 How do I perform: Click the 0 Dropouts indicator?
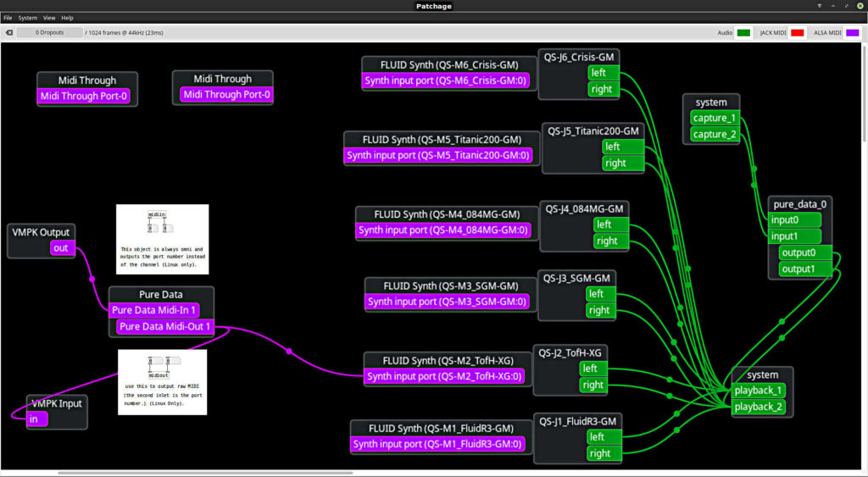[49, 33]
